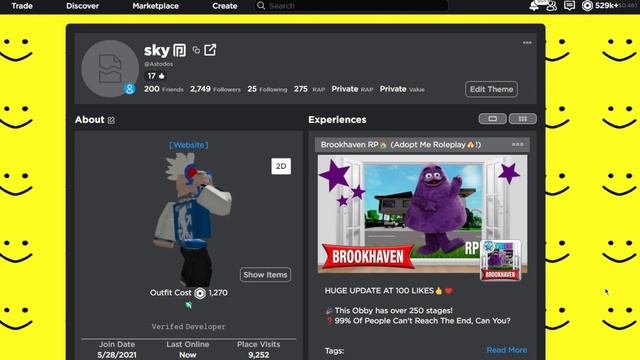This screenshot has height=360, width=640.
Task: Click the Robux coin icon
Action: (587, 5)
